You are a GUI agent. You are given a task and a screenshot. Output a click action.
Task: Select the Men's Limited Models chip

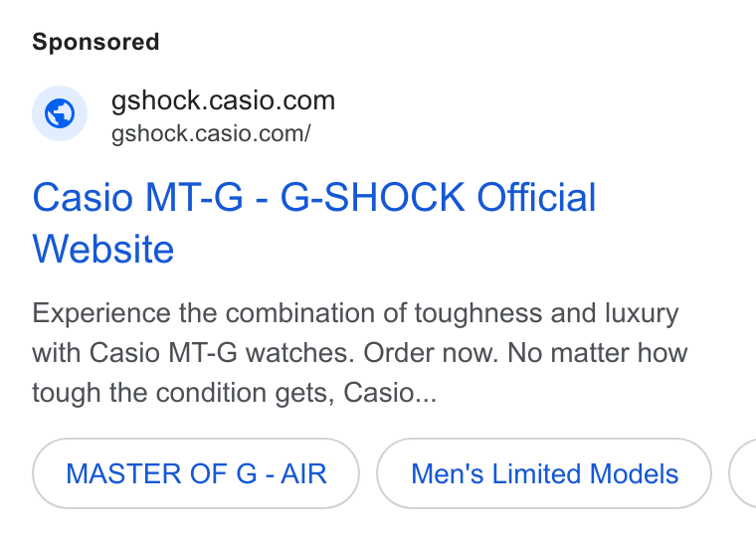(x=544, y=473)
